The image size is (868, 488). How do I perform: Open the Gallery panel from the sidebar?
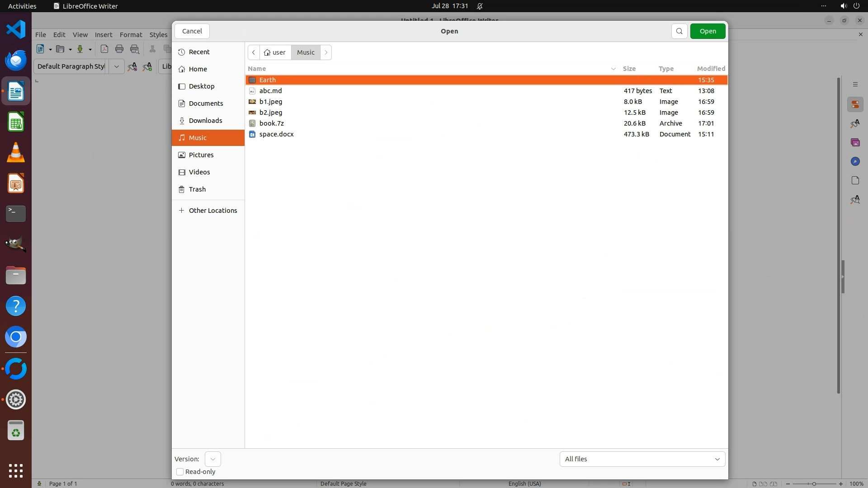855,142
